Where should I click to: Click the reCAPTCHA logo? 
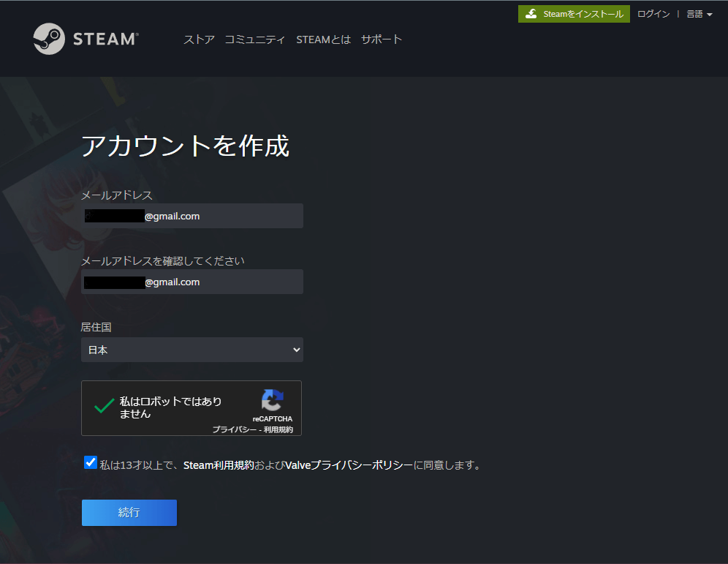272,401
